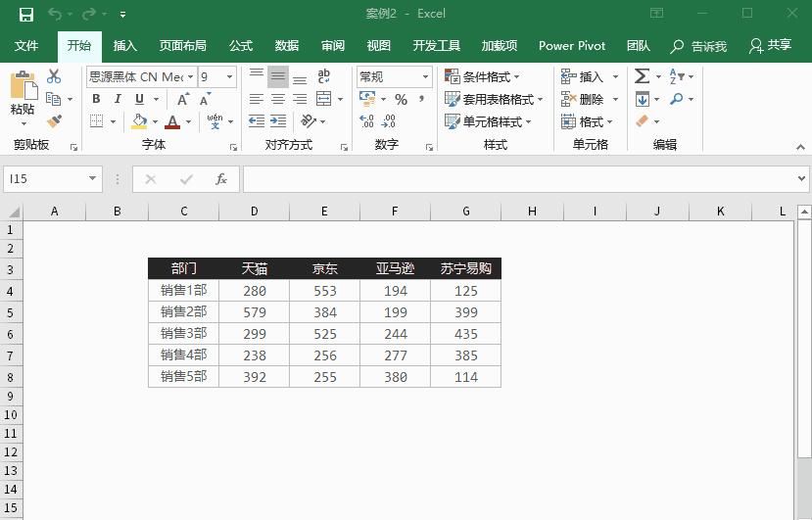Open 条件格式 conditional formatting menu
The width and height of the screenshot is (812, 520).
tap(482, 76)
